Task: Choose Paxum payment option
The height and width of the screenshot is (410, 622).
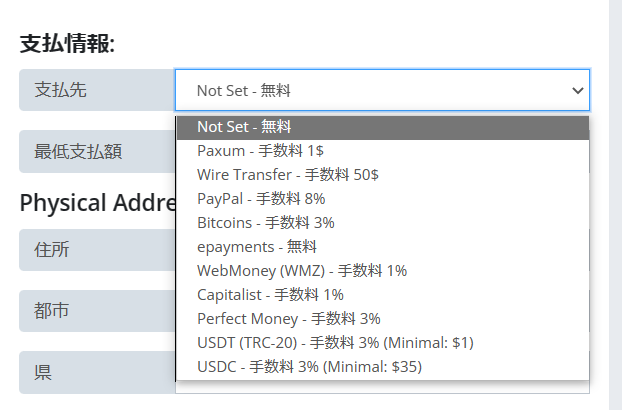Action: click(x=382, y=150)
